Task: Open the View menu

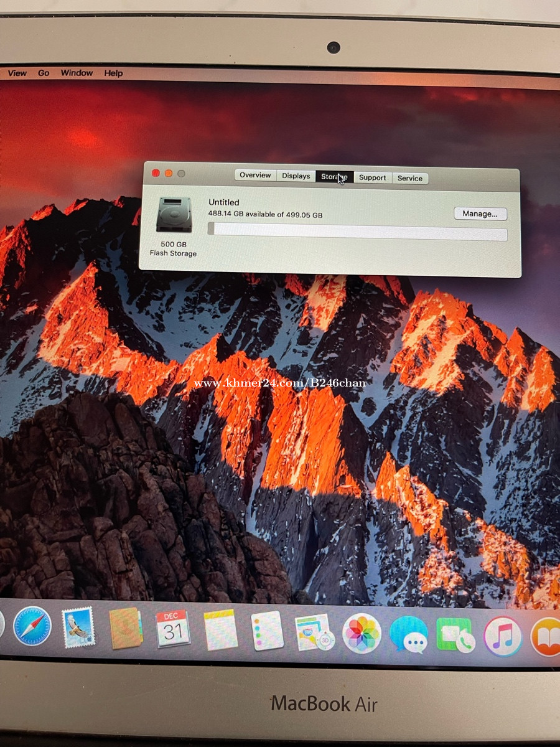Action: 17,73
